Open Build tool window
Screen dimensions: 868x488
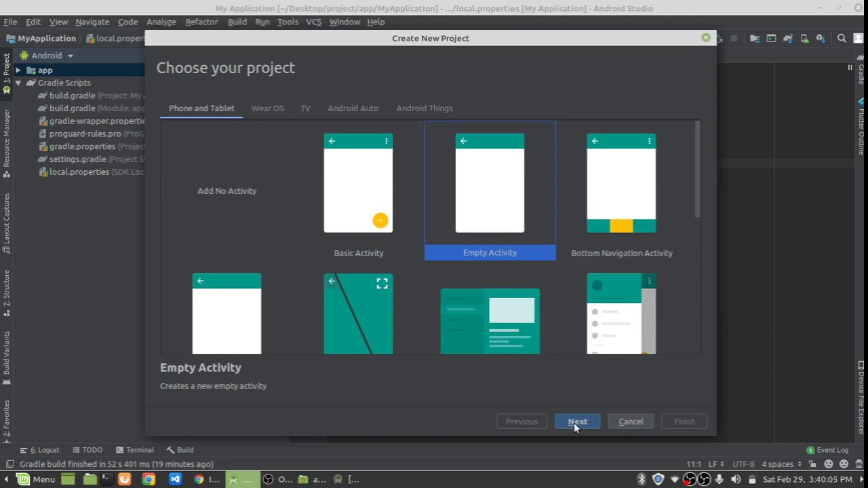tap(180, 450)
